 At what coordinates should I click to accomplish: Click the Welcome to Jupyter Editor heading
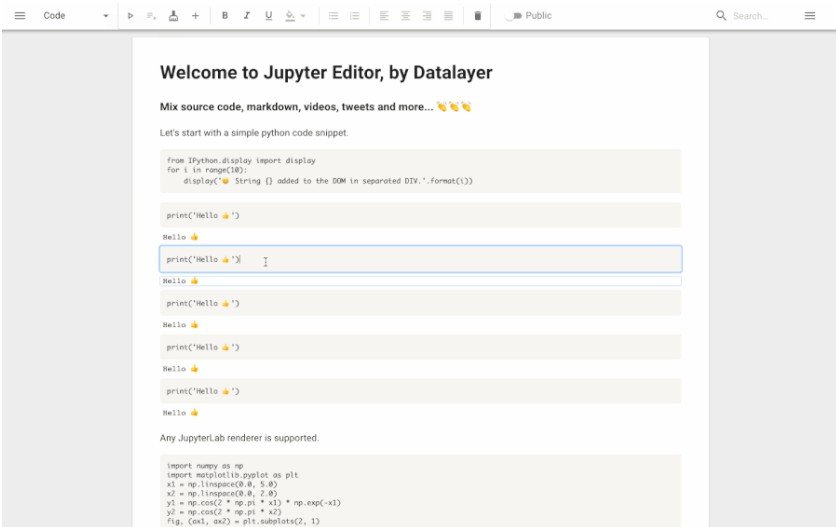coord(326,73)
